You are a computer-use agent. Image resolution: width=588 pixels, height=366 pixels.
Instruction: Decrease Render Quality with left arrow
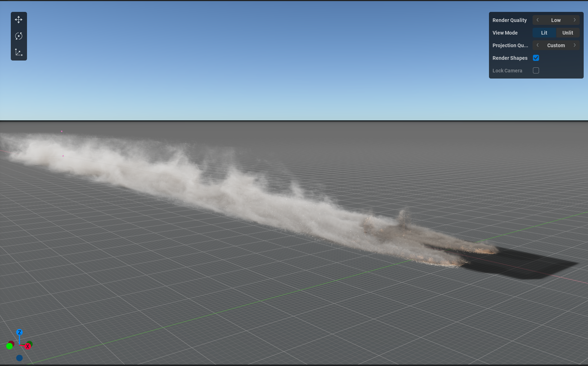coord(538,20)
